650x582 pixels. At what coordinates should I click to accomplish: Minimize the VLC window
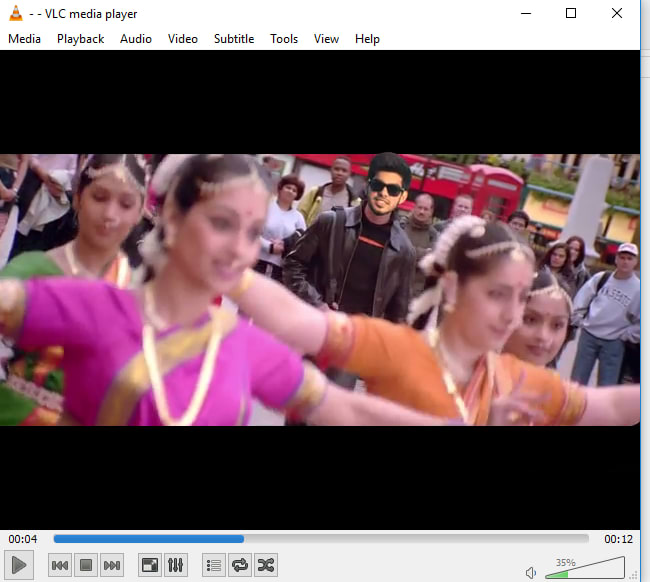tap(526, 13)
